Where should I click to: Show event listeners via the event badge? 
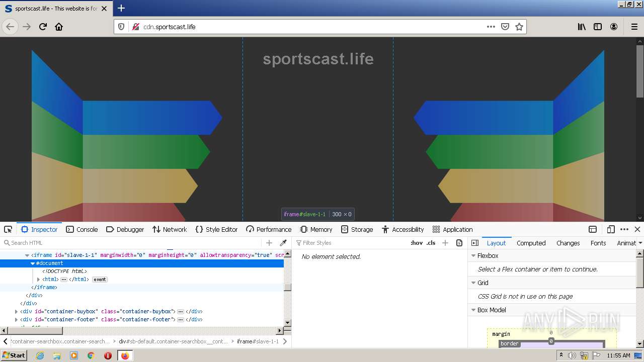click(x=100, y=280)
